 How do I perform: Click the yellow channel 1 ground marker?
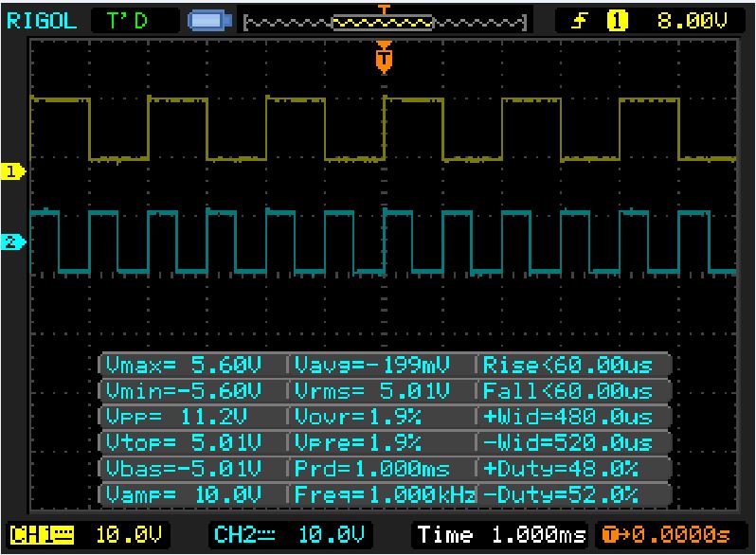[13, 171]
